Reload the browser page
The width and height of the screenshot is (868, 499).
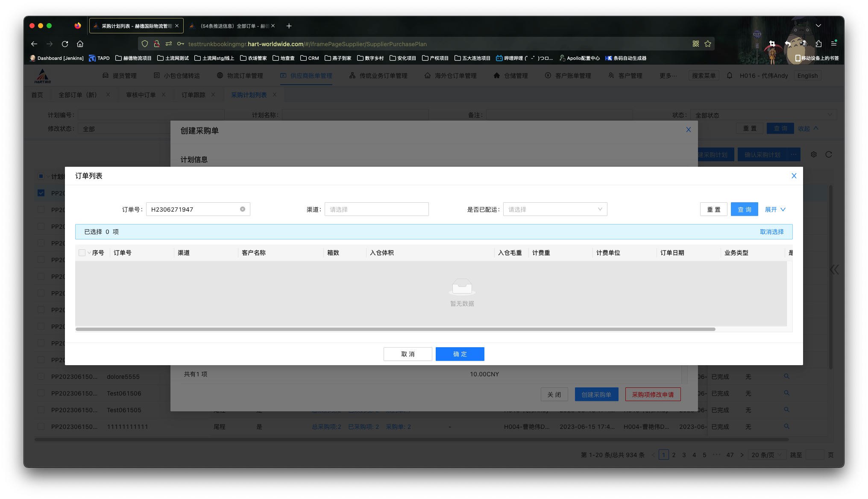[x=65, y=44]
